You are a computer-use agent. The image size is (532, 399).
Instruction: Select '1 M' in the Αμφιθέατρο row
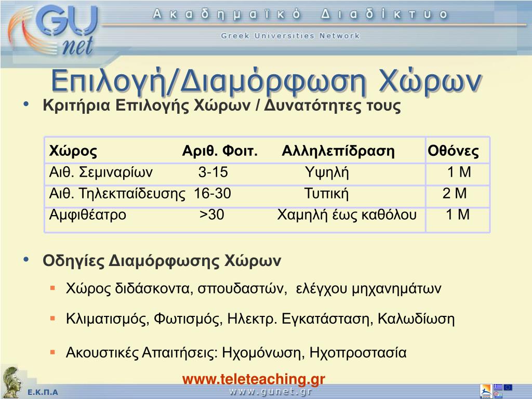tap(458, 215)
